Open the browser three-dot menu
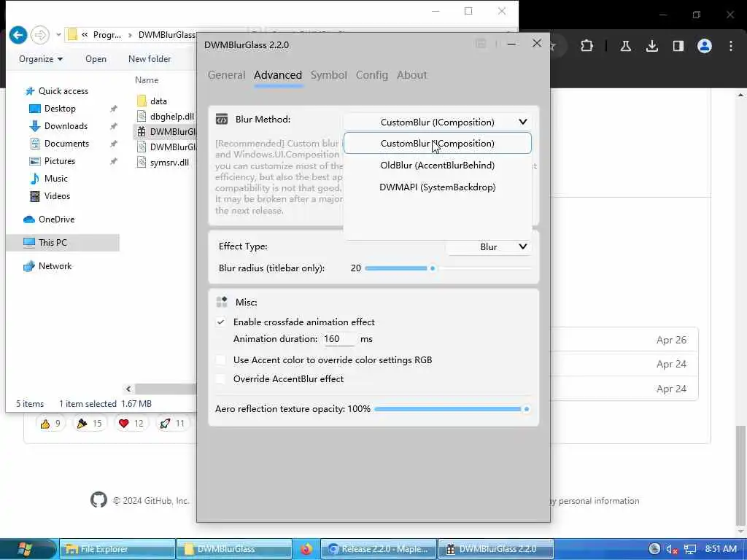747x560 pixels. tap(731, 46)
